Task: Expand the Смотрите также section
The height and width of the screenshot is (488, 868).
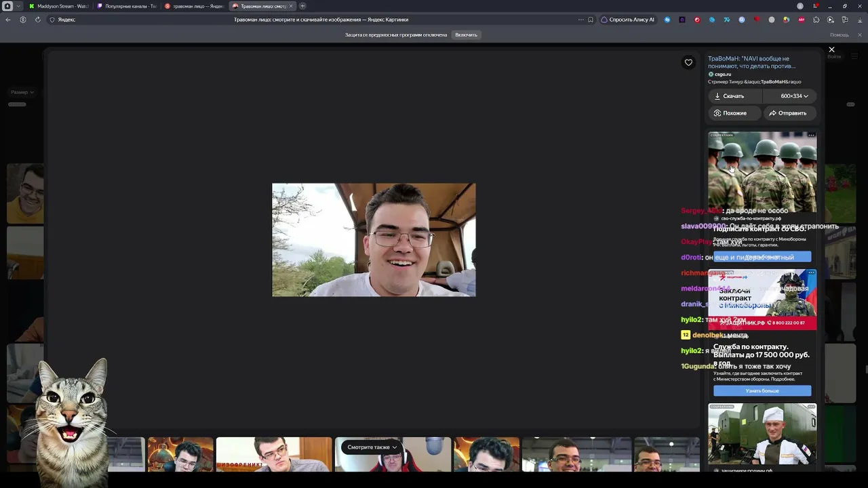Action: [372, 447]
